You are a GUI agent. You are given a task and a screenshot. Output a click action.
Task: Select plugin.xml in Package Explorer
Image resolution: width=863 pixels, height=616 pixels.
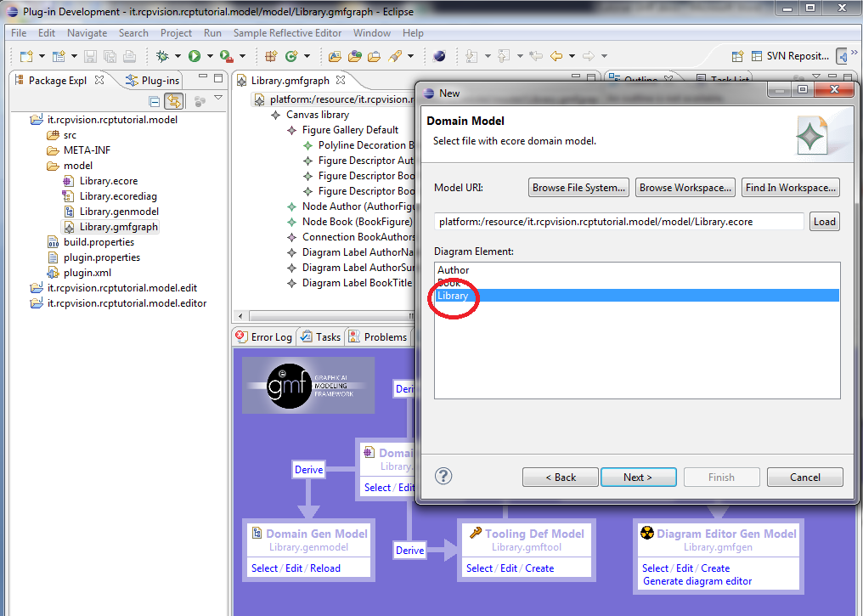coord(87,273)
